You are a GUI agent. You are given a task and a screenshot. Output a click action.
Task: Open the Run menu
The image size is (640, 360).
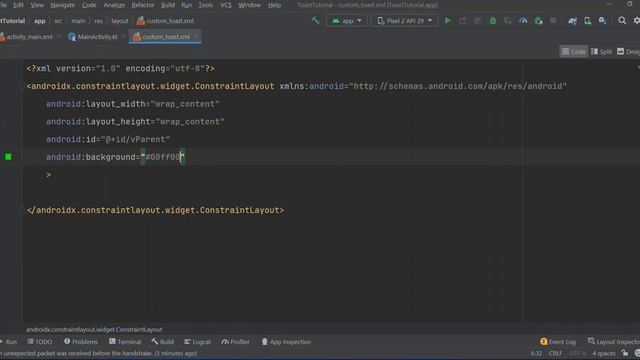point(187,5)
